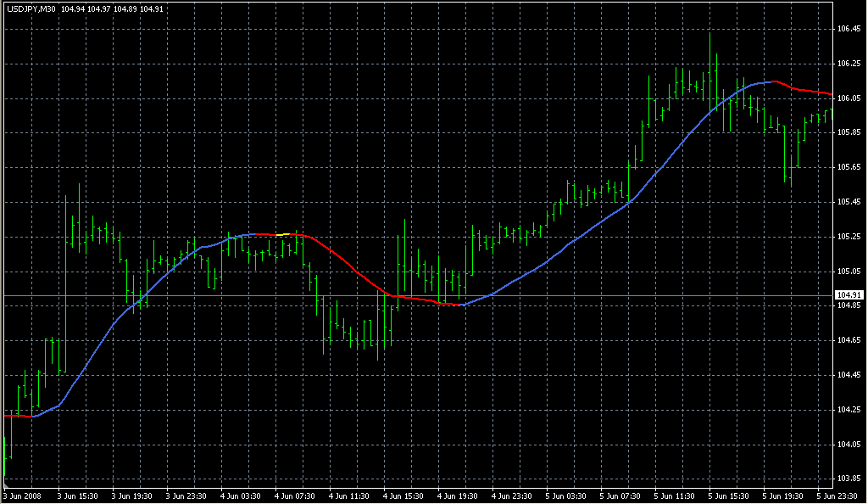The height and width of the screenshot is (504, 868).
Task: Click the OHLC values 104.94 104.97 104.89 104.91
Action: (x=107, y=8)
